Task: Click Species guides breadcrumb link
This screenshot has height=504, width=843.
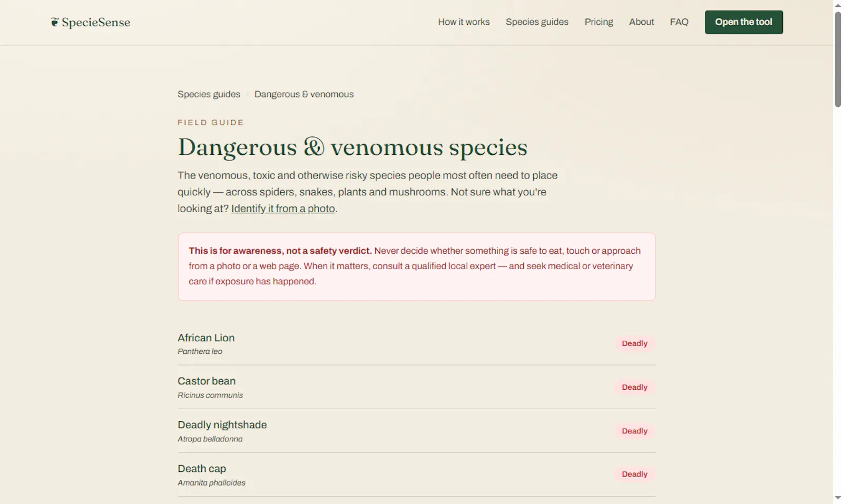Action: pos(209,94)
